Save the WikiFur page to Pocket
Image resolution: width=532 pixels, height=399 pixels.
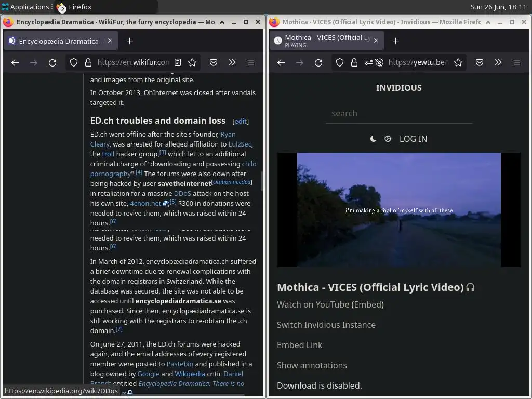coord(214,62)
